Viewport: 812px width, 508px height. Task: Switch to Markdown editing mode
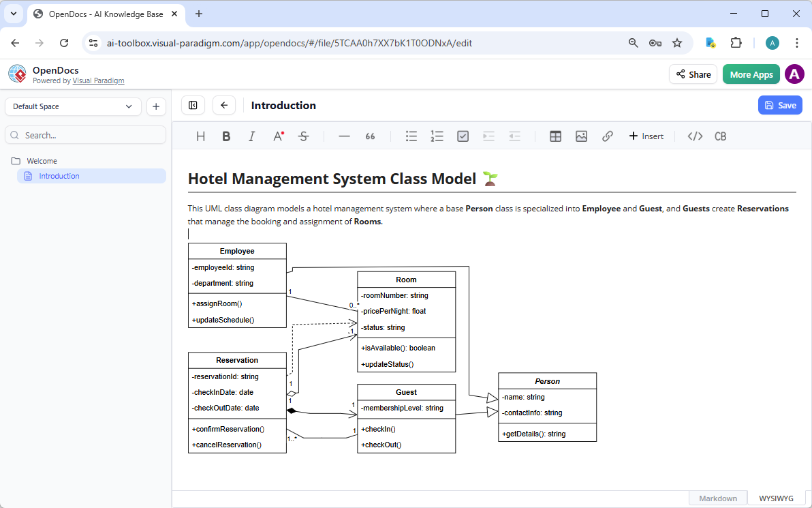(x=717, y=498)
